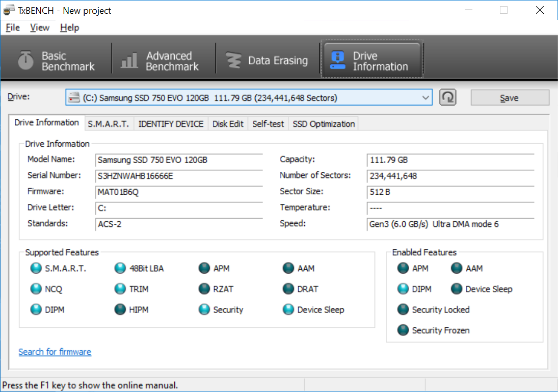Click the AAM indicator in Enabled Features
The image size is (558, 392).
tap(457, 268)
